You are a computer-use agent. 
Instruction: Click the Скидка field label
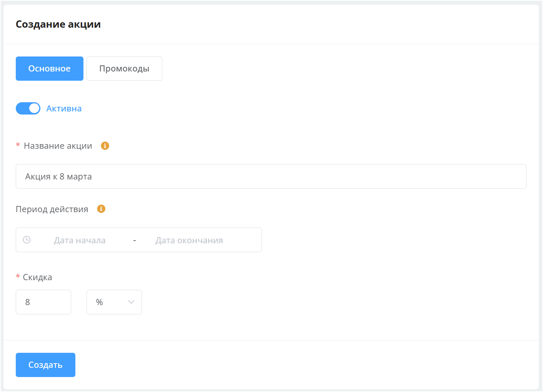tap(37, 277)
